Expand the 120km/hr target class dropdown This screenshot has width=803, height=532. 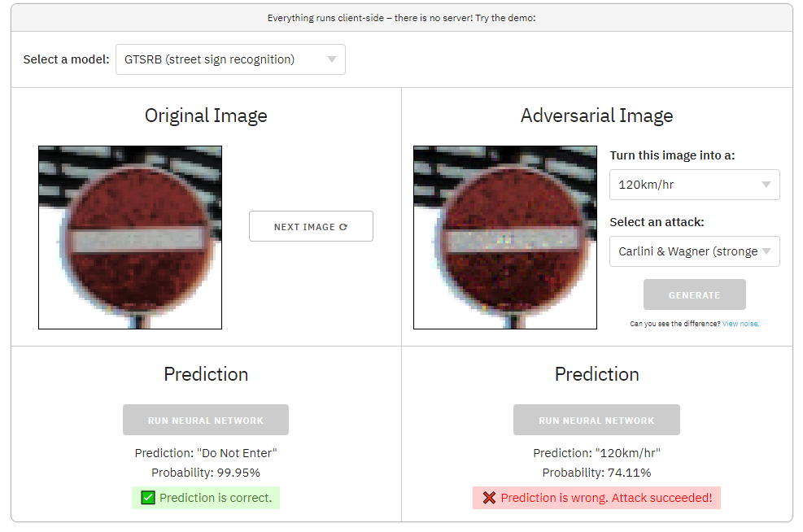point(695,185)
